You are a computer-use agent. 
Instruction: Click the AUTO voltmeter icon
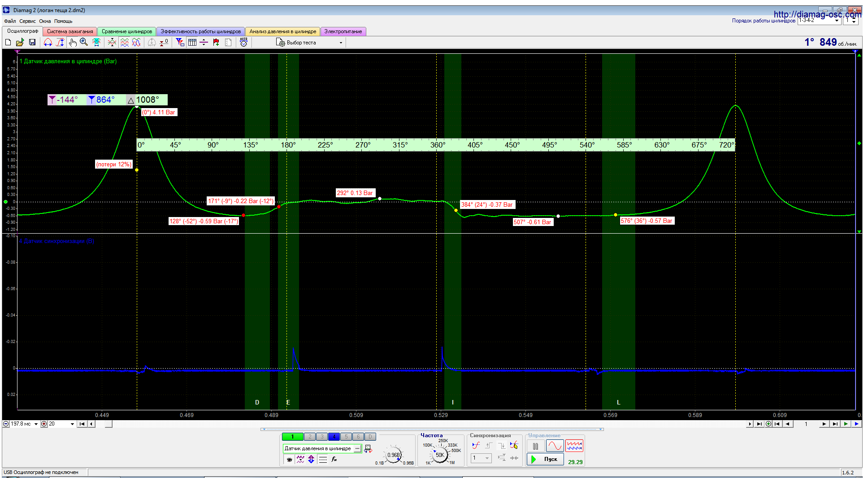(244, 42)
